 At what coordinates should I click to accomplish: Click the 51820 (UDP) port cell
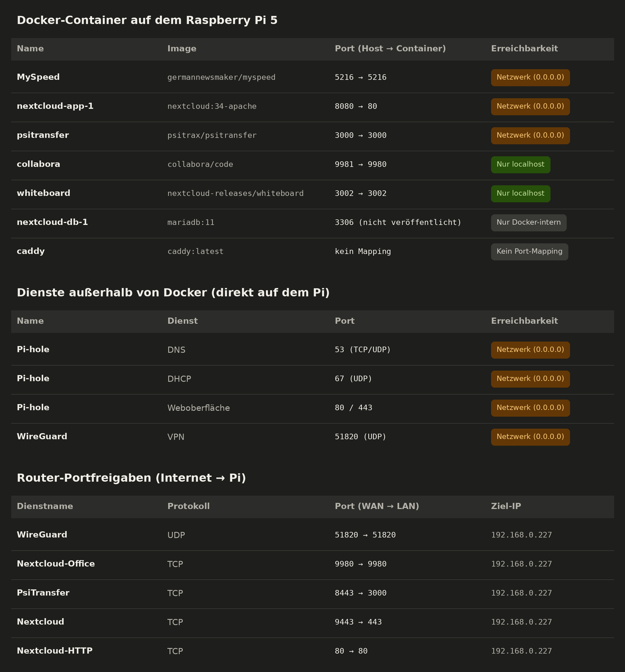(360, 437)
